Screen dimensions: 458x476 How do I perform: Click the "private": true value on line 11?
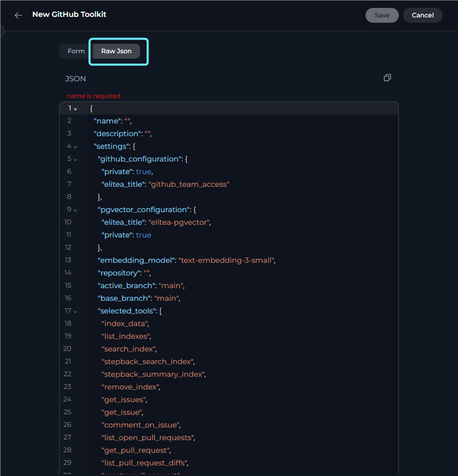[x=144, y=235]
